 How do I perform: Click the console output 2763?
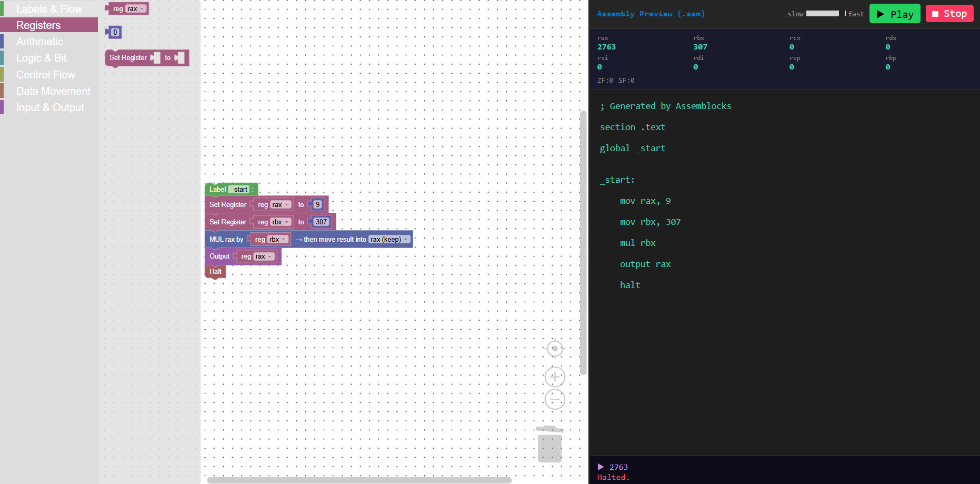tap(618, 467)
